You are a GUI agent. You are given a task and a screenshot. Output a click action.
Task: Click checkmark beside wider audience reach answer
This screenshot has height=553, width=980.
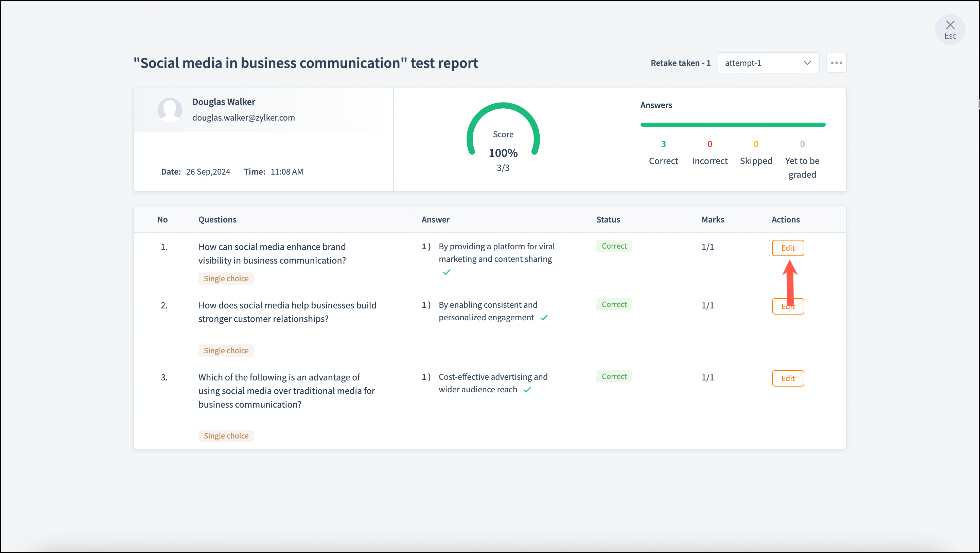click(x=527, y=390)
